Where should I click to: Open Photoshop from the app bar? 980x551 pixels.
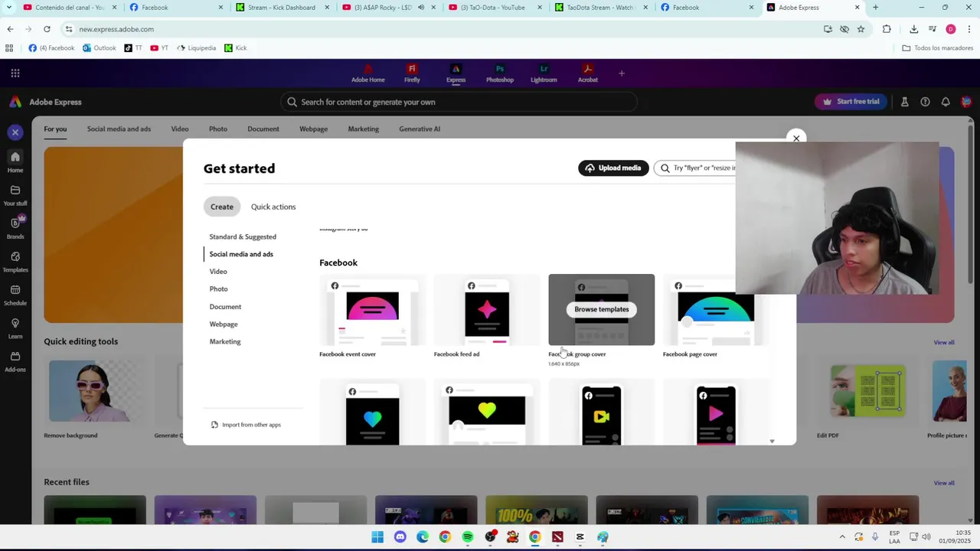(499, 73)
